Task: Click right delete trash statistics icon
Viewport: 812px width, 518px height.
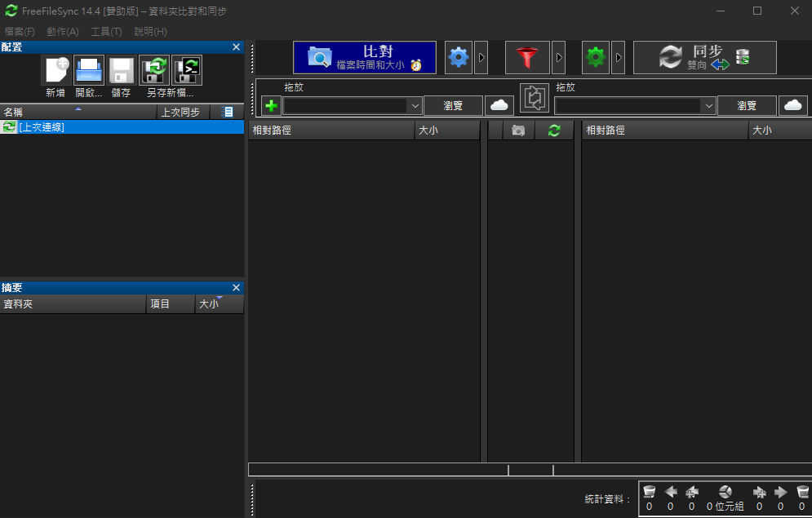Action: [x=802, y=492]
